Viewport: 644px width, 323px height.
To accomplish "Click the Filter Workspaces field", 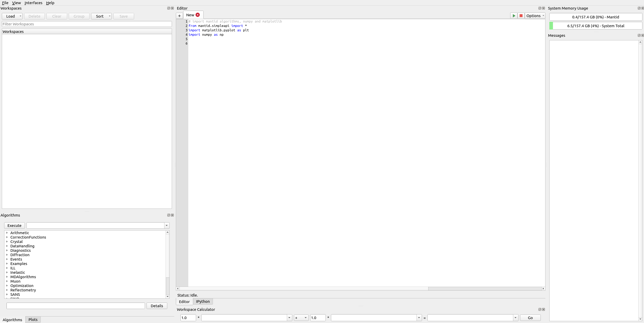I will pos(87,24).
